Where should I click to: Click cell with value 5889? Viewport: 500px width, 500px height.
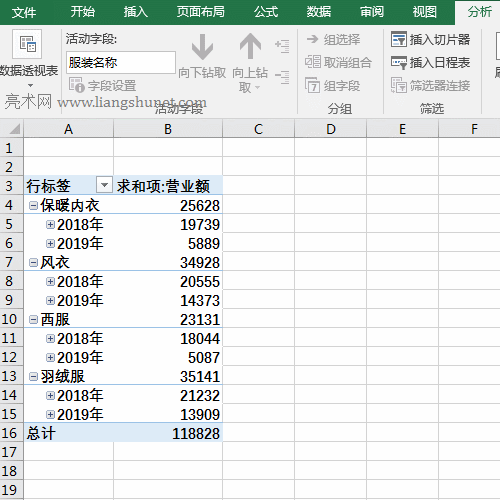pyautogui.click(x=168, y=243)
